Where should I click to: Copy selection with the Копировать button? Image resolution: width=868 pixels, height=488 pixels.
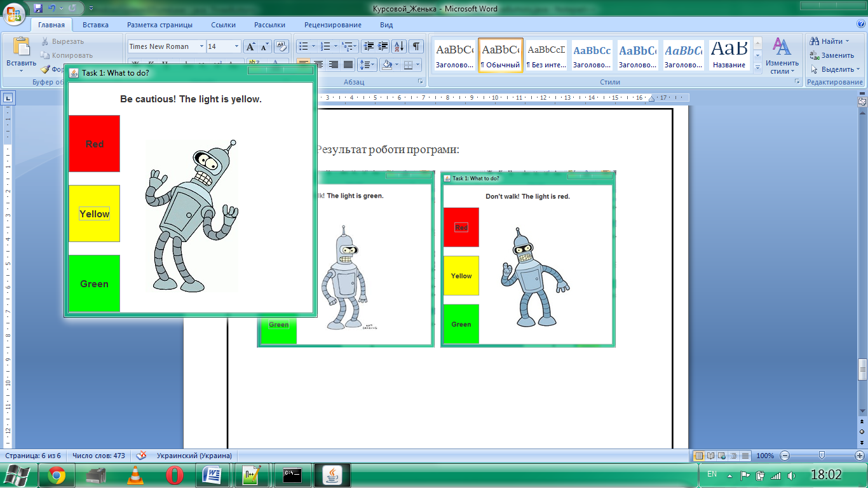click(67, 55)
